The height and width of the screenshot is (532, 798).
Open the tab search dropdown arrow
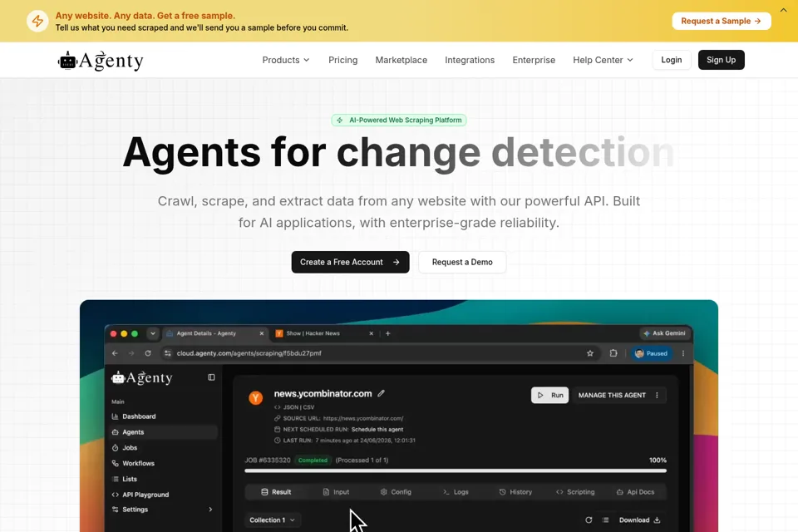pyautogui.click(x=153, y=333)
